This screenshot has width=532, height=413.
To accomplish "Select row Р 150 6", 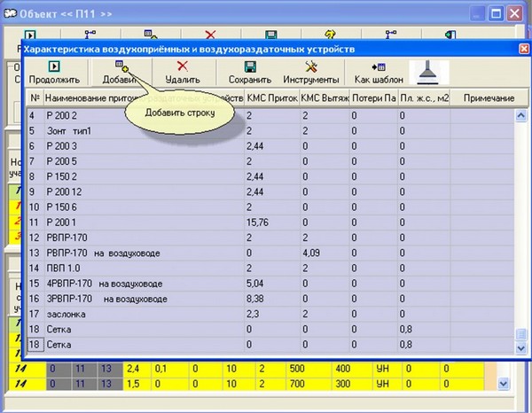I will pyautogui.click(x=270, y=207).
